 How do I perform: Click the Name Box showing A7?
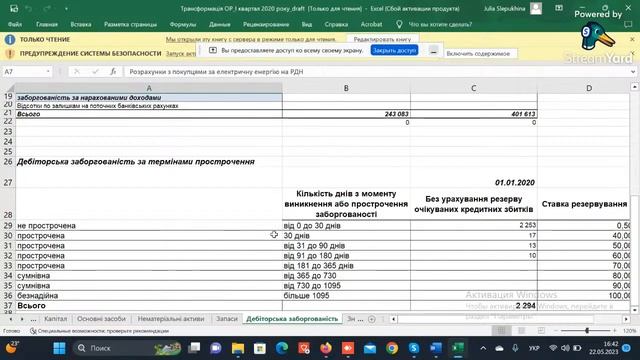click(24, 71)
